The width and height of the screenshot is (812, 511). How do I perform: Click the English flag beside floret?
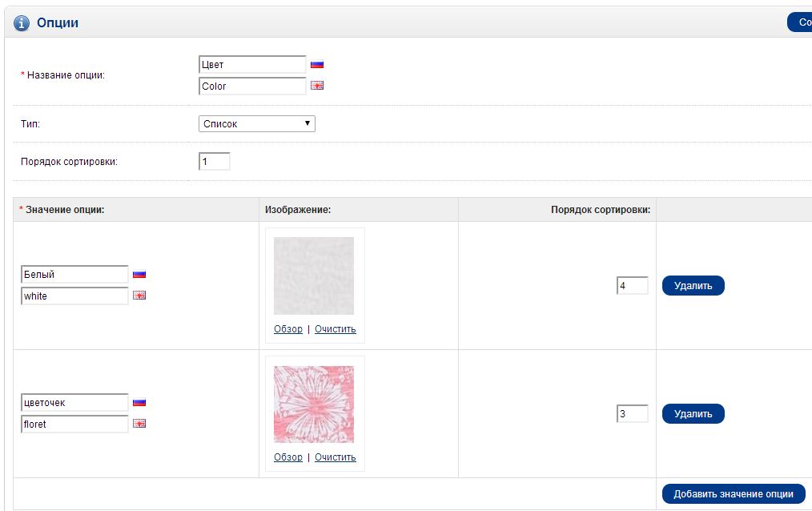coord(139,424)
